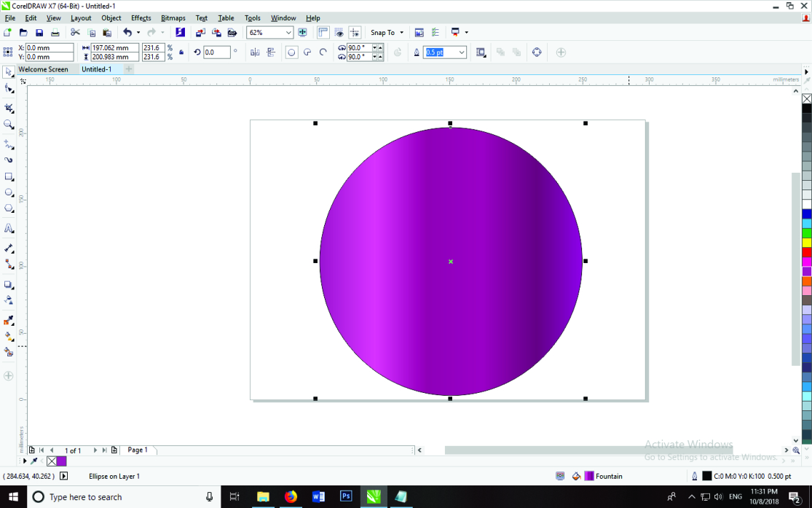Open the zoom level 62% dropdown
Screen dimensions: 812x508
point(288,33)
